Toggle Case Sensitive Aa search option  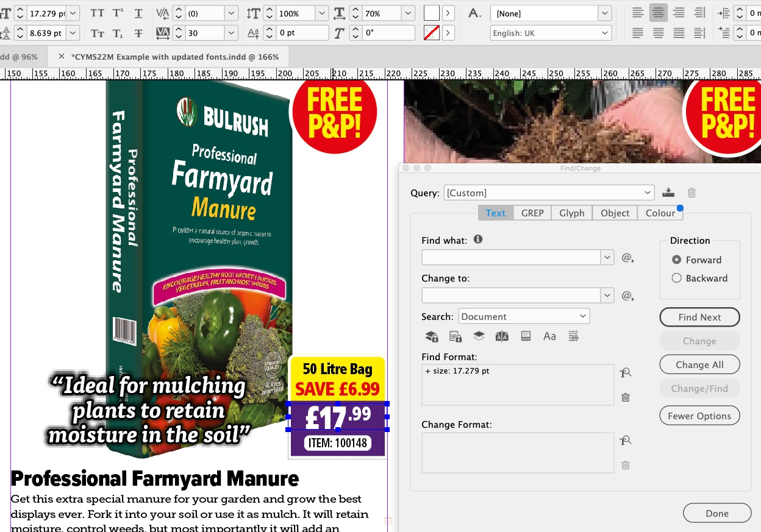pos(549,336)
